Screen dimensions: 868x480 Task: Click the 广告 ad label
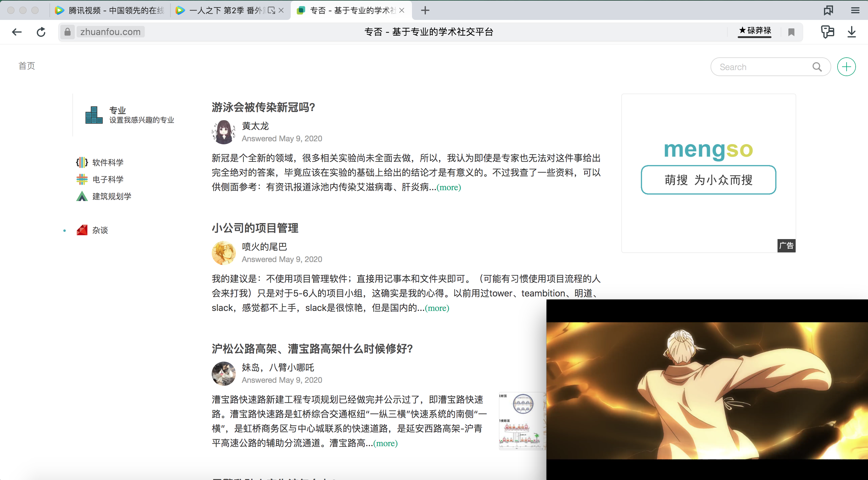pos(787,245)
